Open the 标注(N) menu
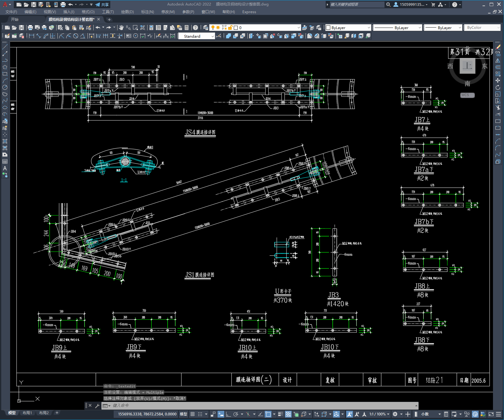Image resolution: width=504 pixels, height=420 pixels. click(x=147, y=12)
